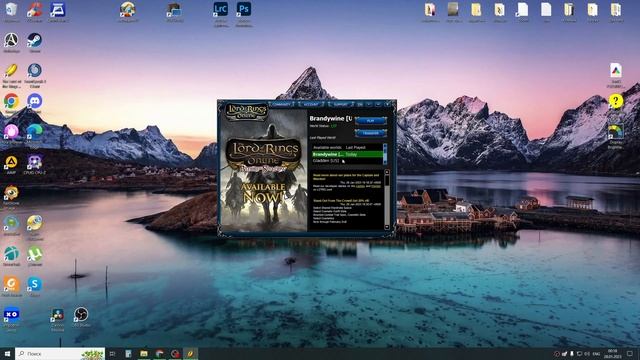Open Task View on the taskbar
Viewport: 640px width, 360px height.
pos(113,353)
